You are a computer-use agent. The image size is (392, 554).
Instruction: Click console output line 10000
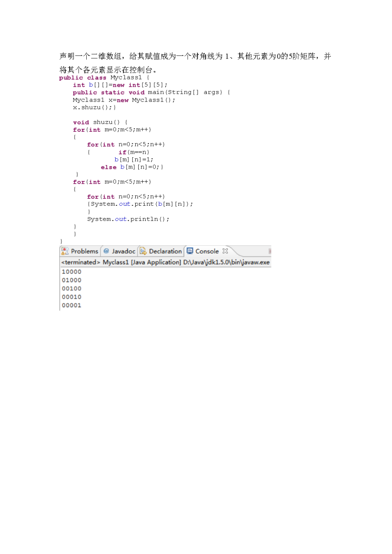[72, 272]
